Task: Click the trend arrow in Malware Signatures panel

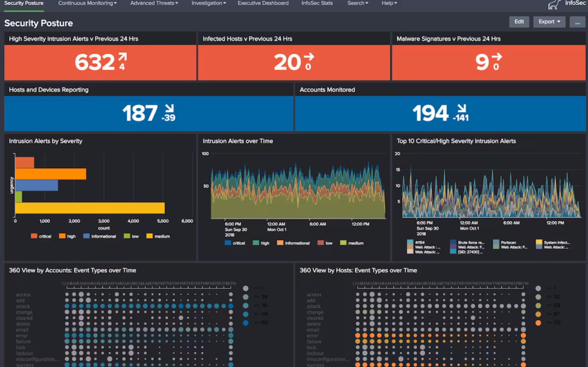Action: pyautogui.click(x=497, y=57)
